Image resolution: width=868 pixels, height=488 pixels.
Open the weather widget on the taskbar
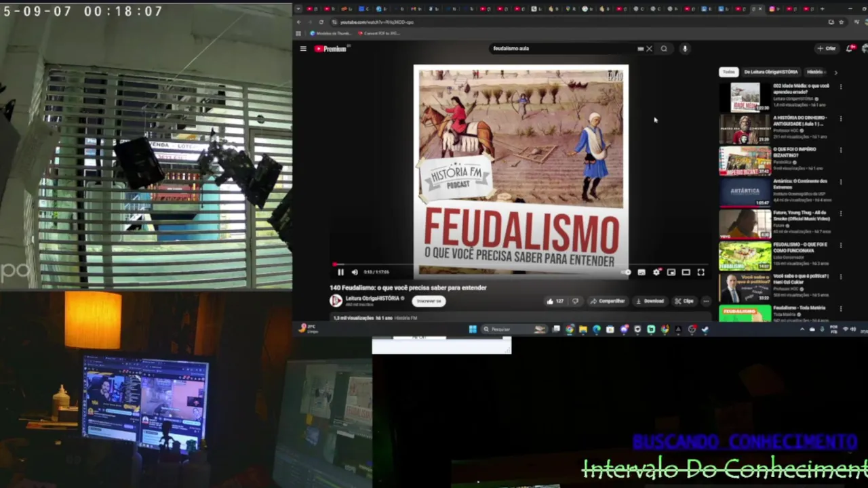[x=309, y=329]
